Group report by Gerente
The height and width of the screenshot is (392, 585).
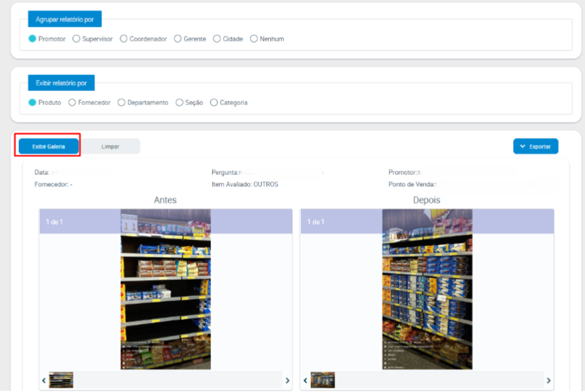point(178,39)
